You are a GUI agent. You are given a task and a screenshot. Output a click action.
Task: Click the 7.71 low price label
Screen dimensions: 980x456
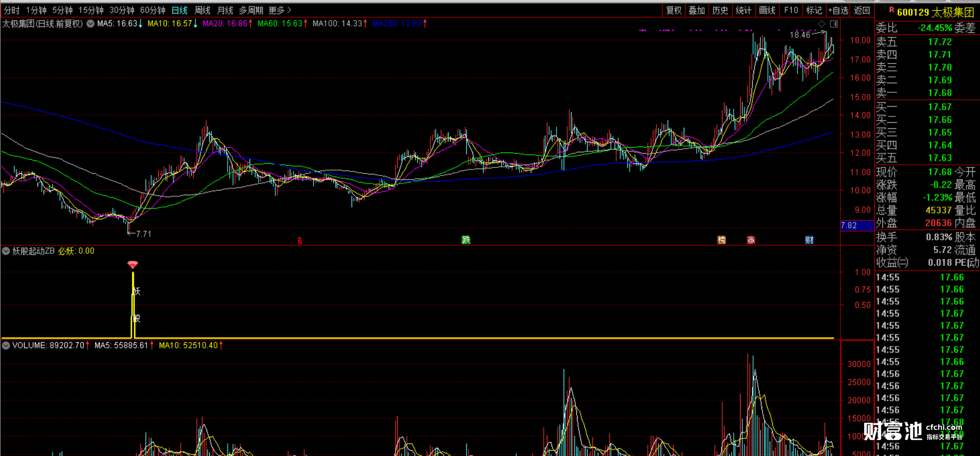pyautogui.click(x=143, y=234)
